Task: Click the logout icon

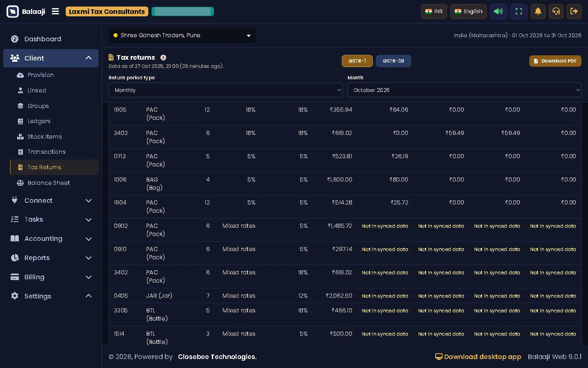Action: pyautogui.click(x=574, y=11)
